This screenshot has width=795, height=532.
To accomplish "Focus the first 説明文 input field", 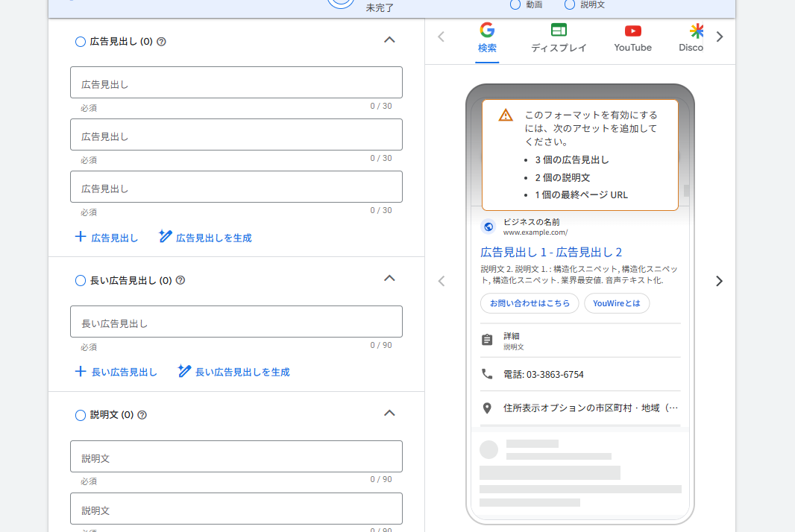I will [236, 457].
